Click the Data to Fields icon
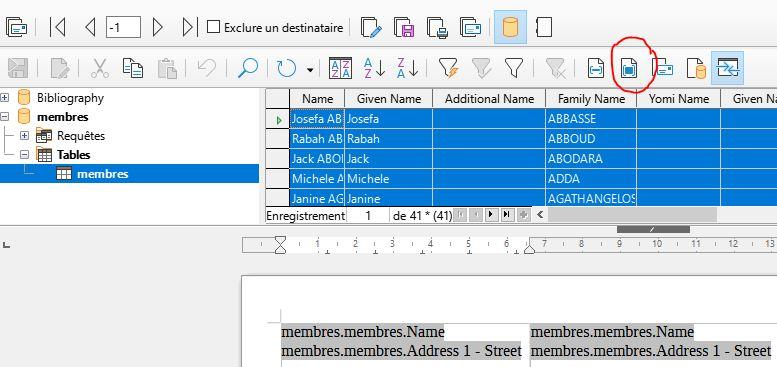The height and width of the screenshot is (367, 777). [629, 68]
